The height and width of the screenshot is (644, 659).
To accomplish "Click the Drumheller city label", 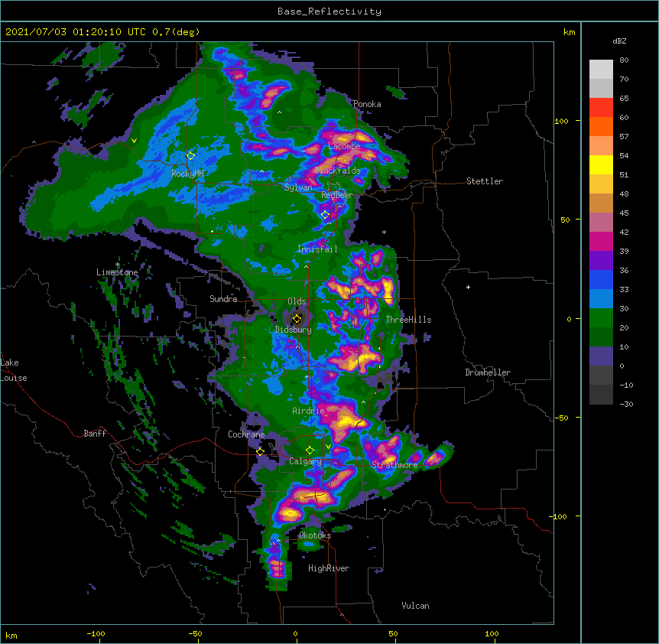I will pyautogui.click(x=488, y=372).
